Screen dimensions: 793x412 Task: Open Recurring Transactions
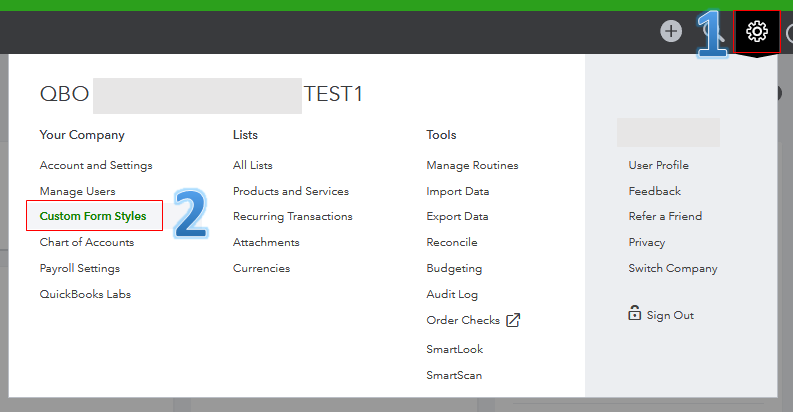coord(293,216)
